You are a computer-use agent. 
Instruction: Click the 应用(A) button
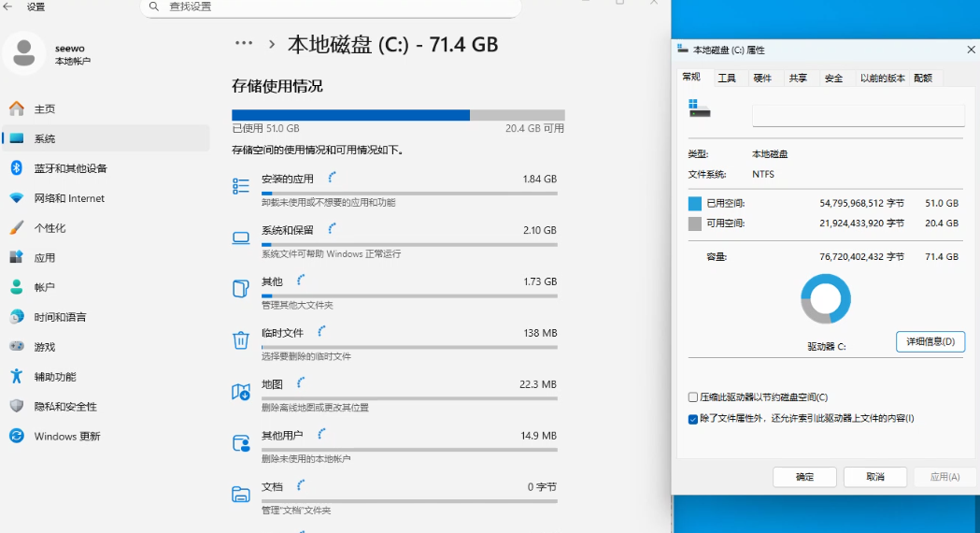coord(945,477)
